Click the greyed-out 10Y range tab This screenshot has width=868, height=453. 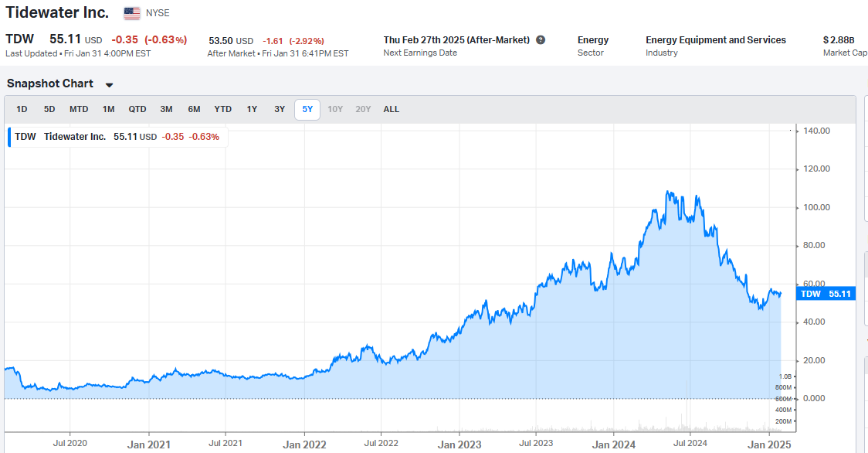point(335,109)
